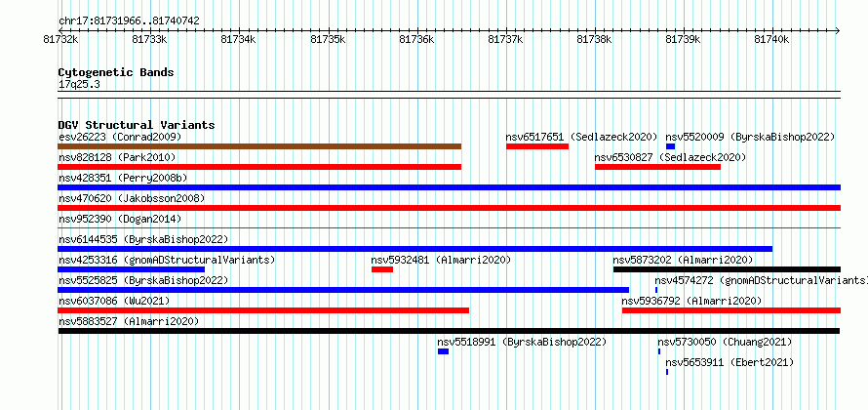Select the brown esv26223 variant bar
868x410 pixels.
tap(259, 146)
